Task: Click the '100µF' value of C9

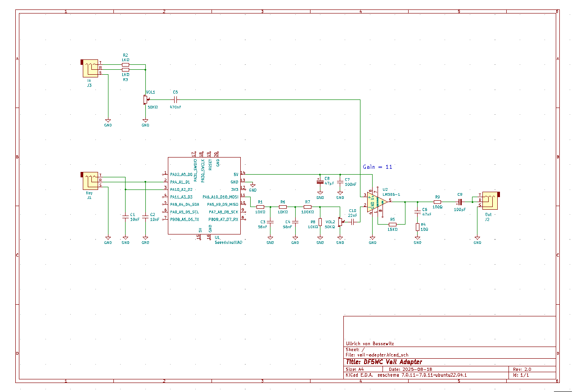Action: click(x=460, y=210)
